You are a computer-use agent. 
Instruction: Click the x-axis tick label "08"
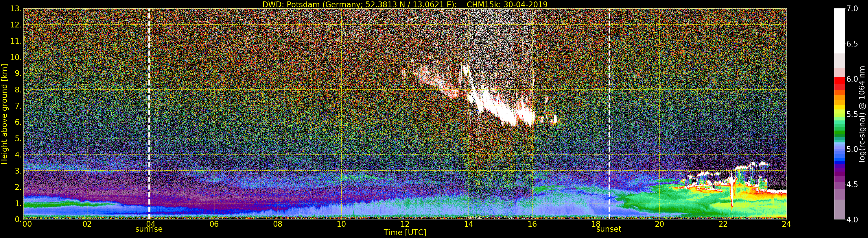coord(278,224)
